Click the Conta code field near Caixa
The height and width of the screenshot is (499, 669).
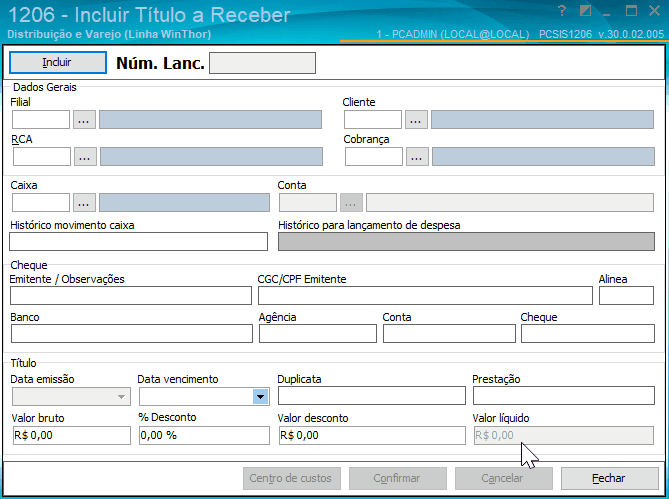point(308,203)
